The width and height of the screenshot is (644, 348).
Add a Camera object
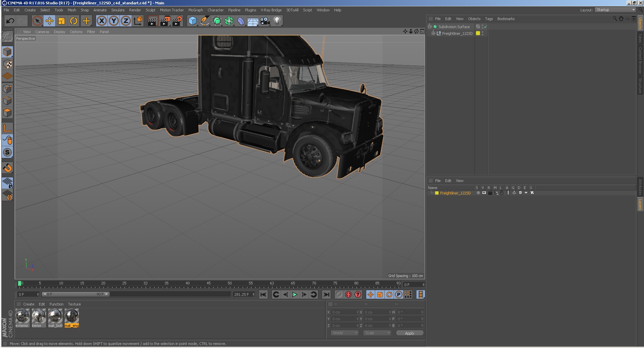(265, 21)
